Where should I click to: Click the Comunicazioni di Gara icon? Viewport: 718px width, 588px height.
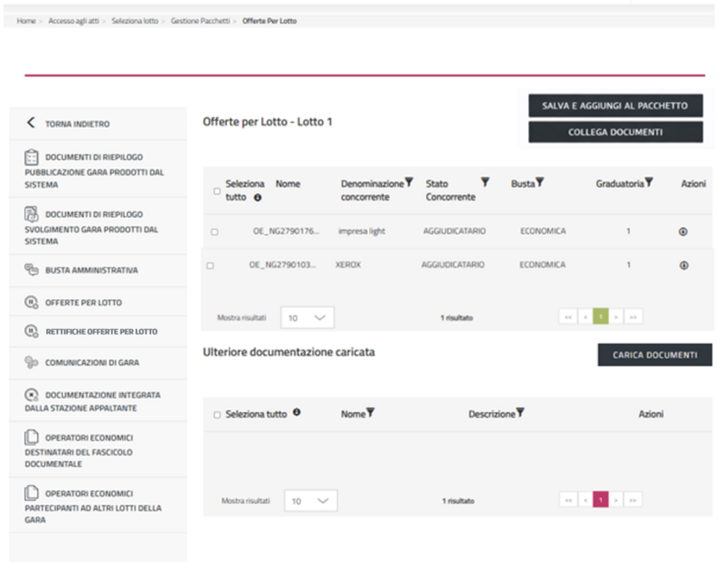coord(31,362)
